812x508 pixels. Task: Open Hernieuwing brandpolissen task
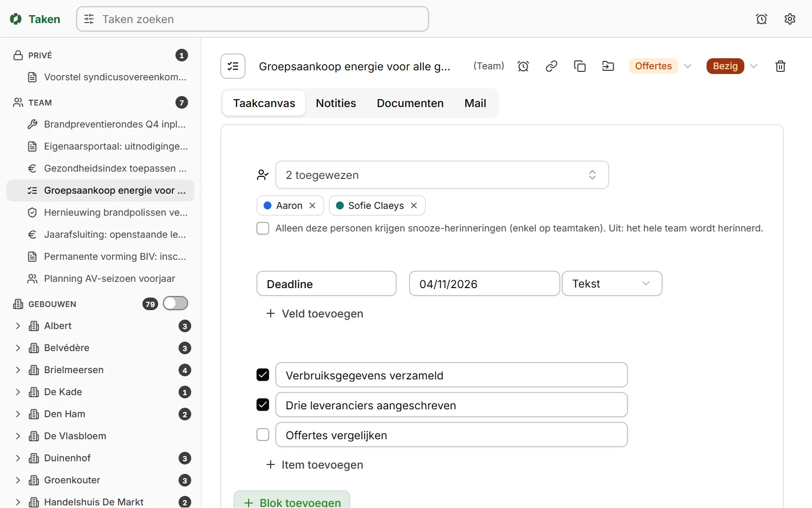tap(100, 213)
